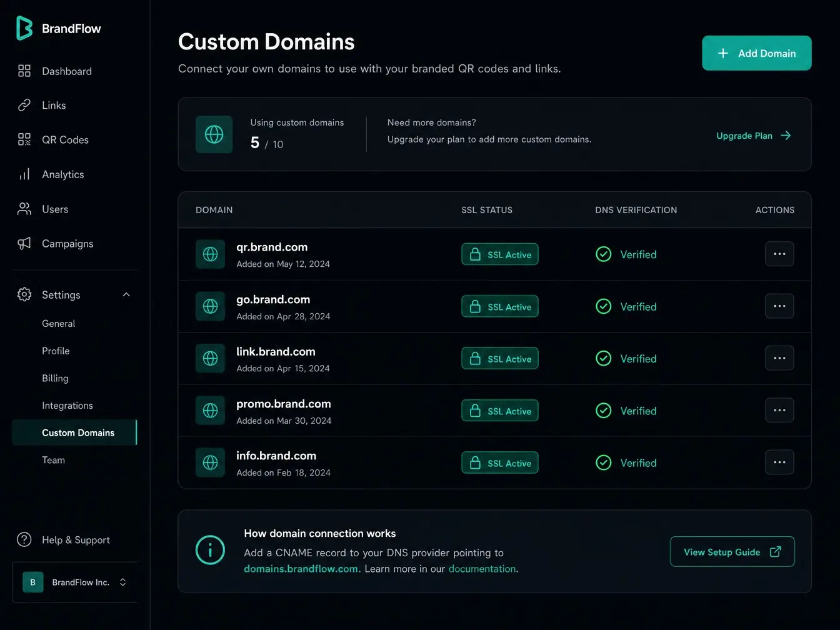The image size is (840, 630).
Task: Open actions menu for go.brand.com
Action: (779, 306)
